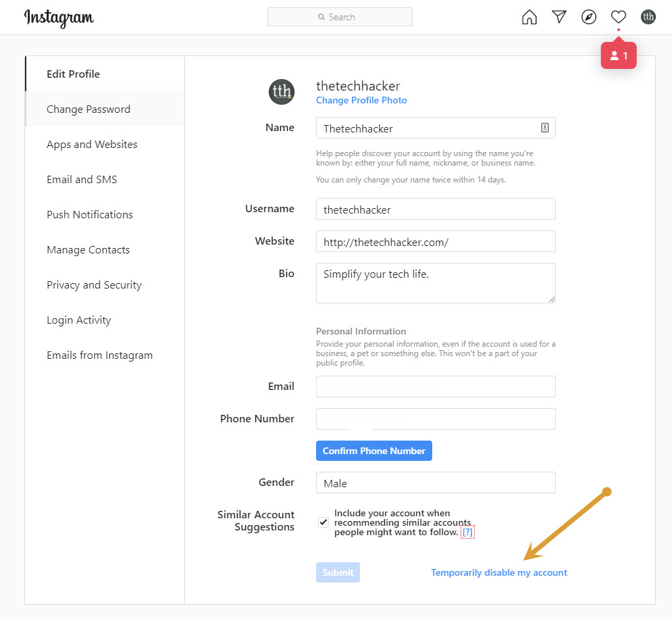The image size is (672, 619).
Task: Click the contact card icon in Name field
Action: pos(545,128)
